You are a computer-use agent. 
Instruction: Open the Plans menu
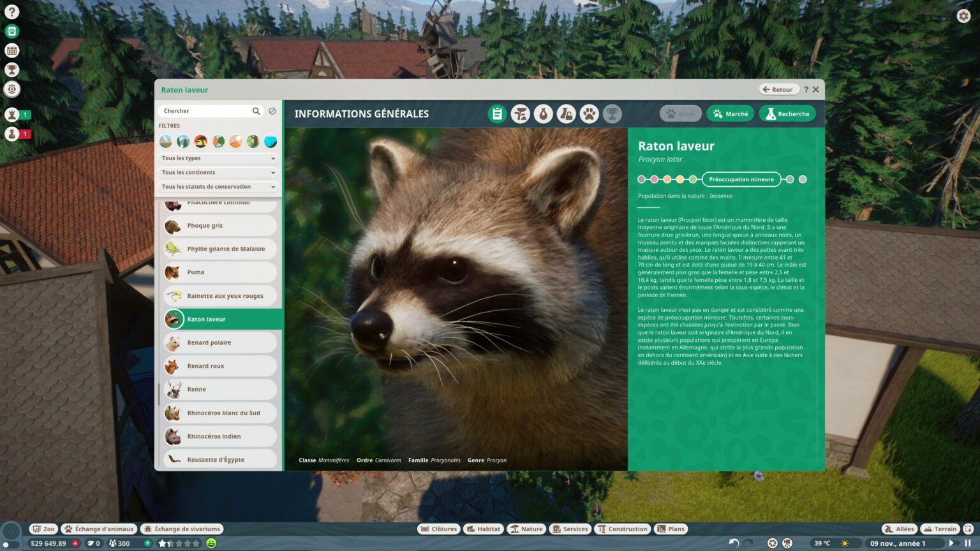point(672,529)
